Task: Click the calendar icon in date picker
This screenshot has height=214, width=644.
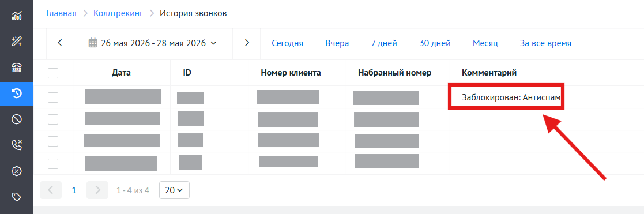Action: pos(93,43)
